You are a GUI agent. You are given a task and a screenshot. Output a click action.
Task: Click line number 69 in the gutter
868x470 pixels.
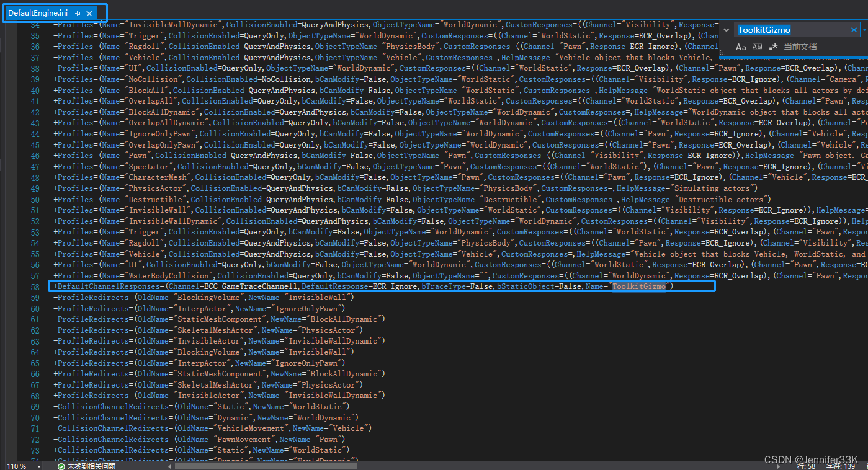tap(35, 407)
